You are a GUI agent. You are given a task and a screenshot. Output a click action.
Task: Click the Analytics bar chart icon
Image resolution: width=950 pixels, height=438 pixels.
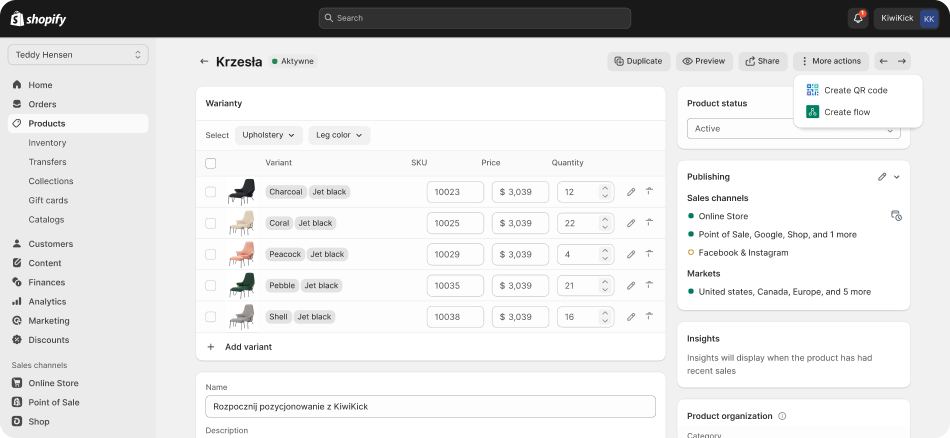coord(17,302)
